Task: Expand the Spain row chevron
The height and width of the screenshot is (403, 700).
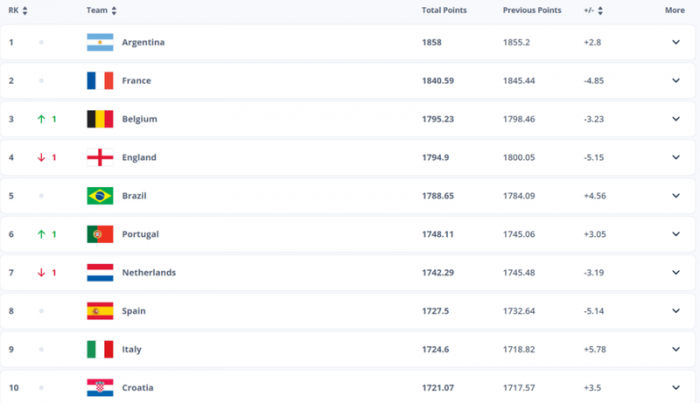Action: tap(676, 311)
